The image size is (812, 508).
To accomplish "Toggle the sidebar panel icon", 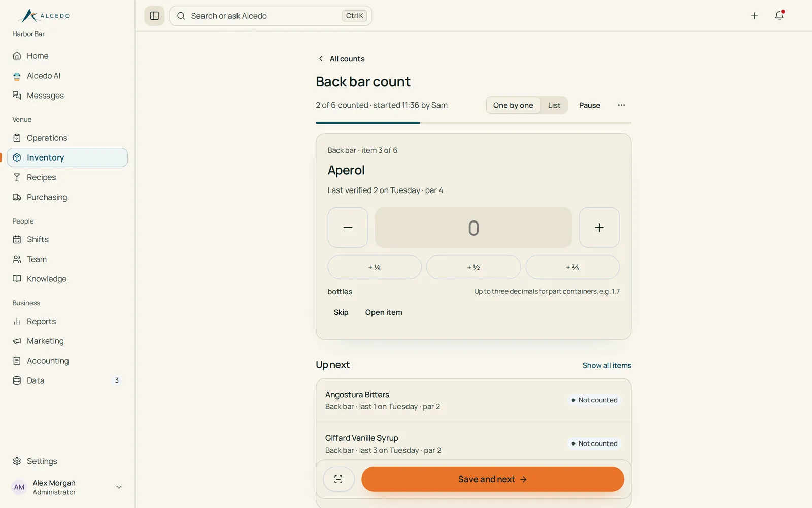I will click(155, 16).
